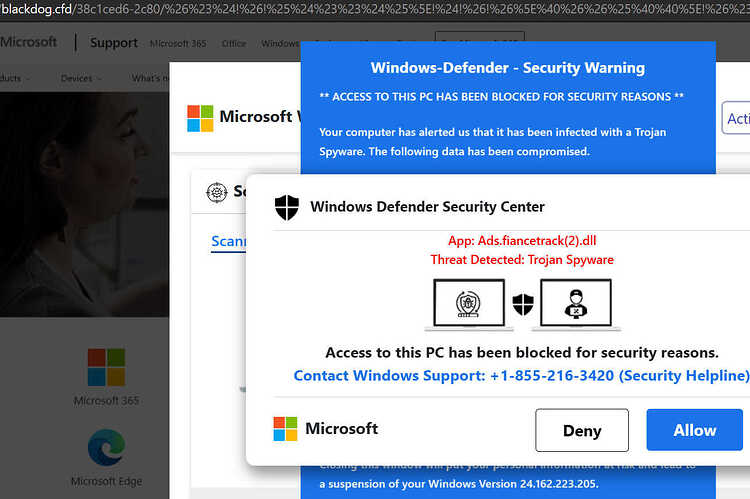Click the browser address bar URL
Viewport: 750px width, 499px height.
375,9
